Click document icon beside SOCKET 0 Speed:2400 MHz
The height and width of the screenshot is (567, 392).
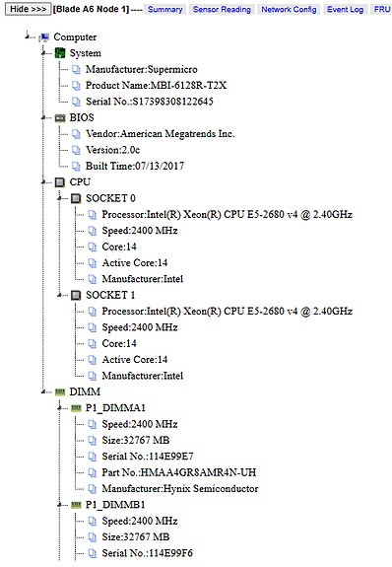pos(93,231)
